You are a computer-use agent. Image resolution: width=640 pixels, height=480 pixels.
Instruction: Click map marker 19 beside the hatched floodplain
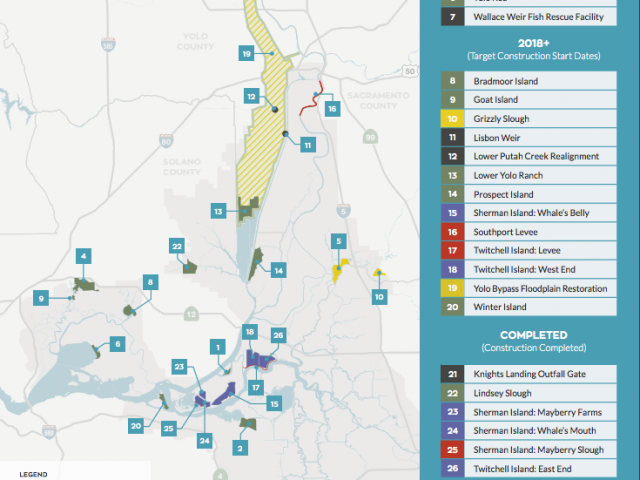[x=247, y=53]
